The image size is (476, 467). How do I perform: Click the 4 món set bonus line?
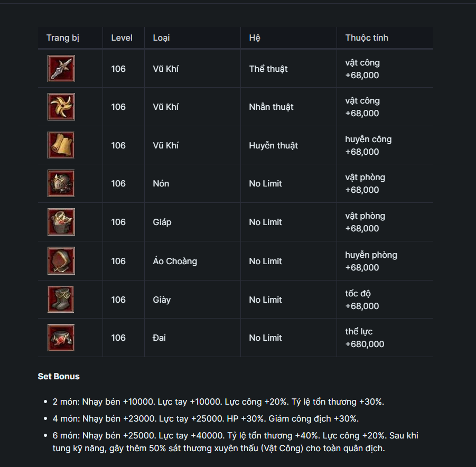pos(206,418)
